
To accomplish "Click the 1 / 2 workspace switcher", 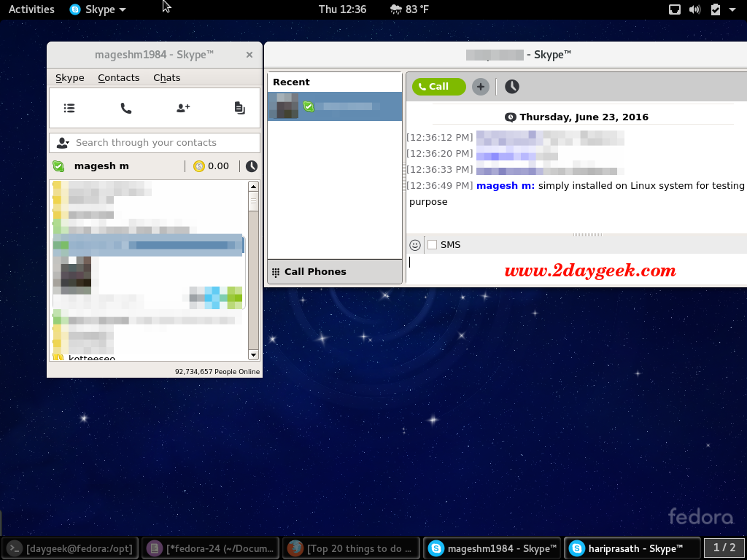I will click(x=724, y=548).
